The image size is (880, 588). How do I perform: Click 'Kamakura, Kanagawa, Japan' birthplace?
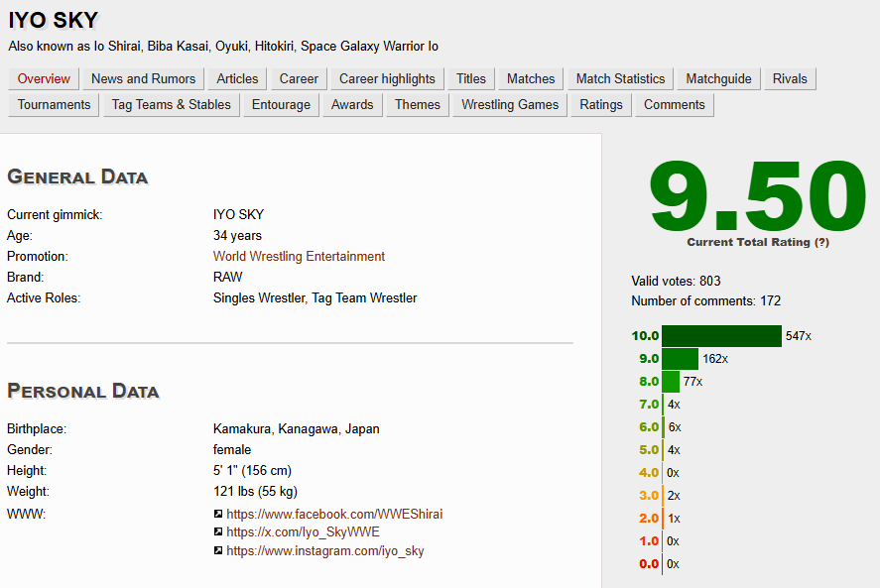(297, 429)
